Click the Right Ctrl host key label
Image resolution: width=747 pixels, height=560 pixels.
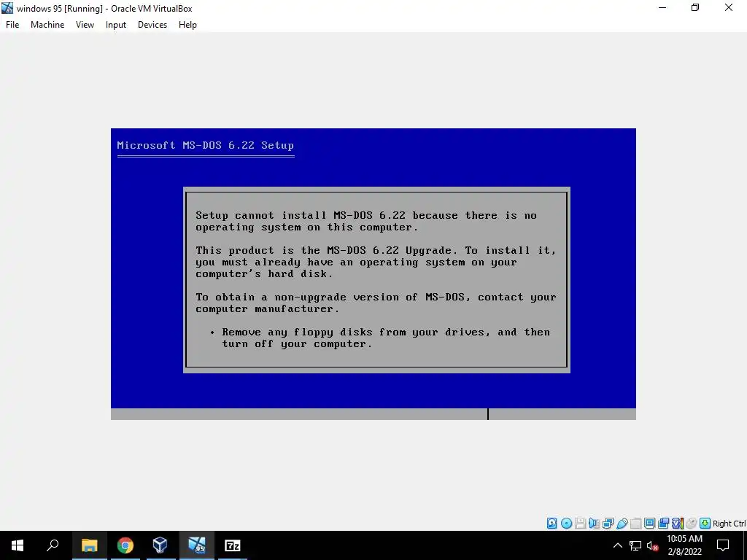point(729,524)
